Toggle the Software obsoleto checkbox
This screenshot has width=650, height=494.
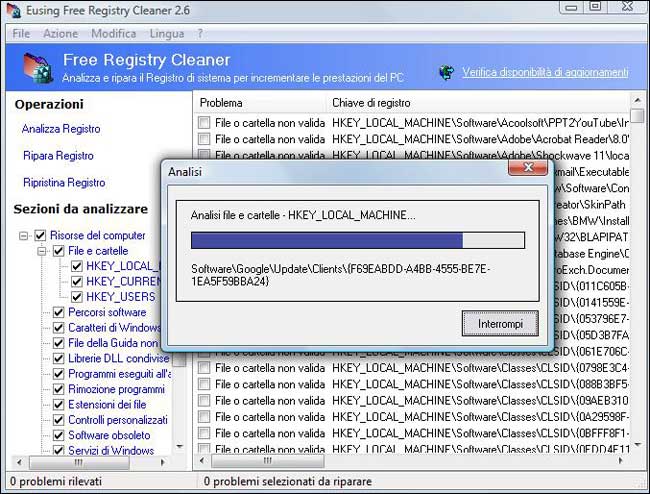(x=58, y=435)
